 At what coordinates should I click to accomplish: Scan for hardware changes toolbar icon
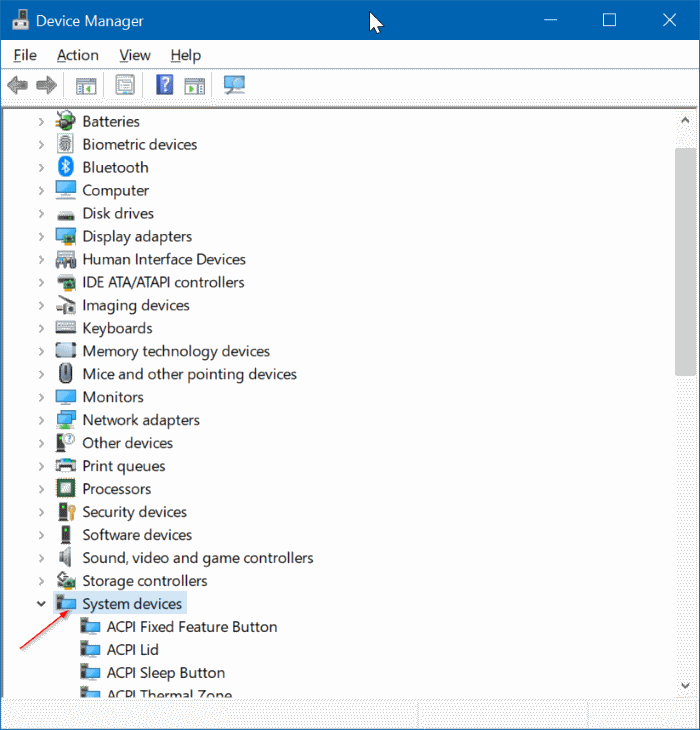click(234, 85)
